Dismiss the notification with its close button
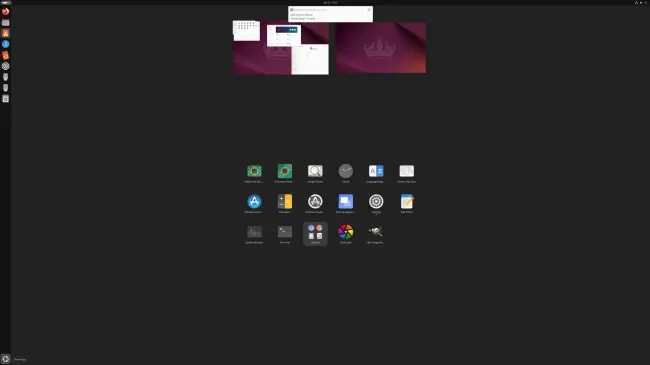650x365 pixels. (x=369, y=10)
